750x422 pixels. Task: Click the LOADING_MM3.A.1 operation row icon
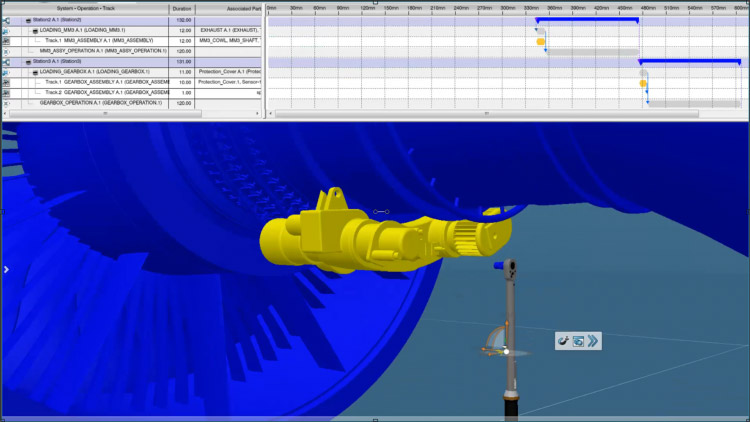coord(6,31)
